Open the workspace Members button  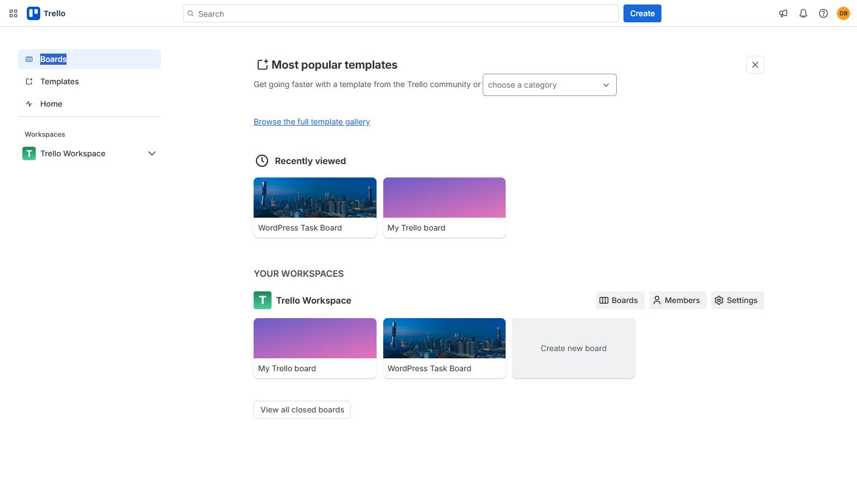677,300
